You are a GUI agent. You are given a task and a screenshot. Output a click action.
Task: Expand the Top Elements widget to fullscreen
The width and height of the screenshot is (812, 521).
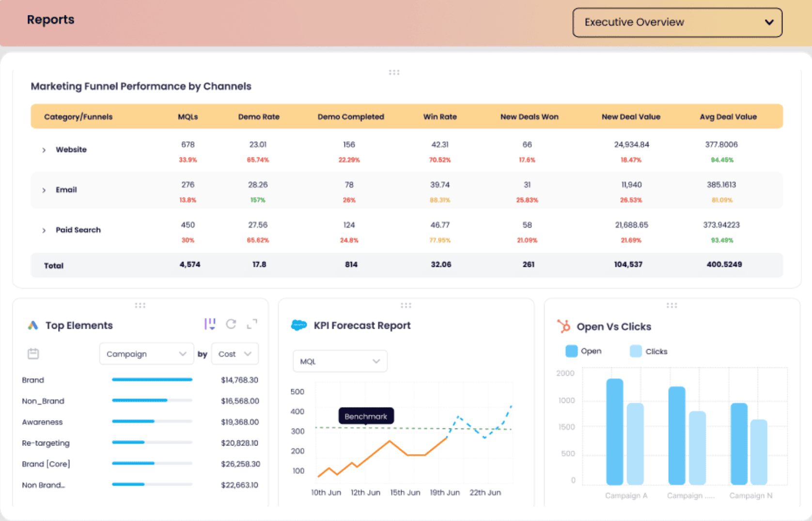252,324
